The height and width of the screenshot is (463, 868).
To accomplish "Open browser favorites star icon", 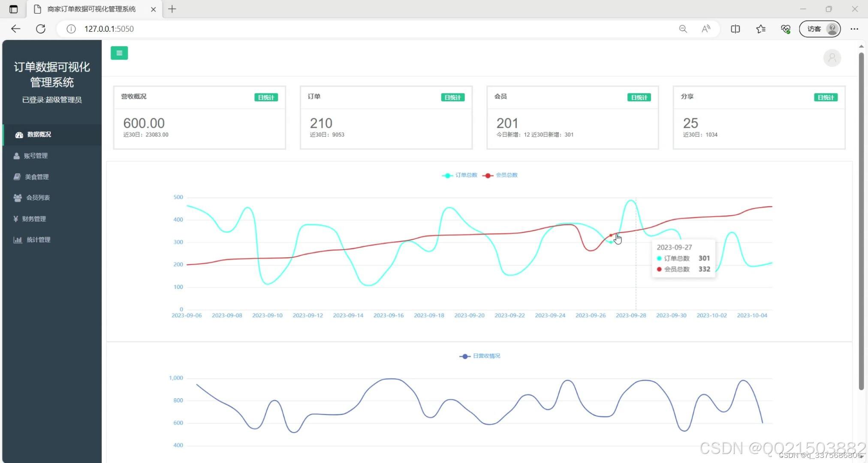I will tap(761, 29).
